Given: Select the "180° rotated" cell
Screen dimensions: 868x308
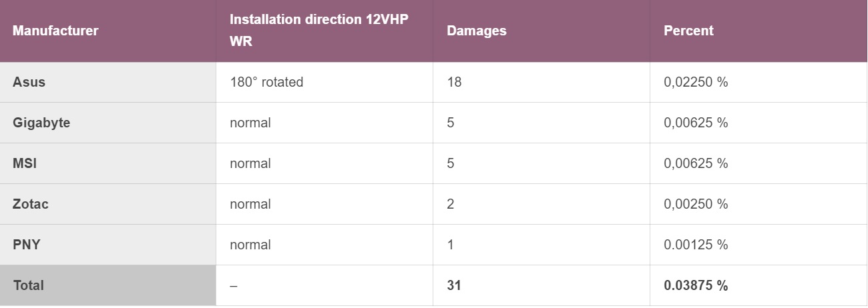Looking at the screenshot, I should point(266,82).
